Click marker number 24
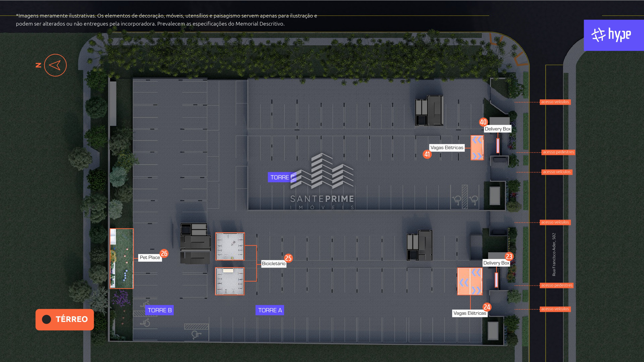 point(487,307)
